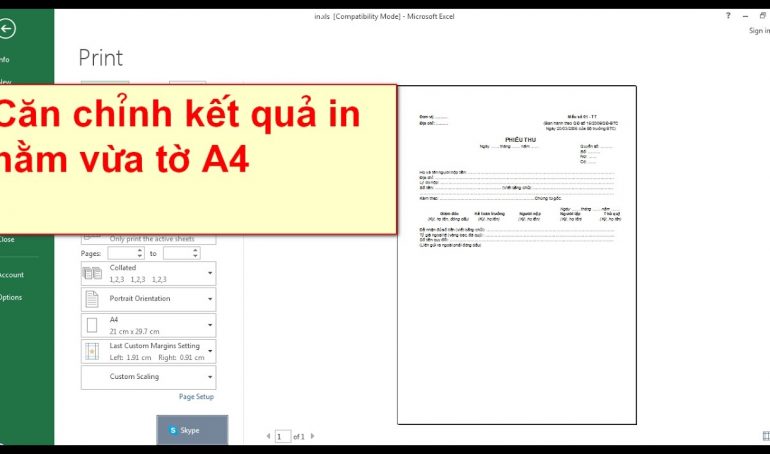Expand the Collated dropdown arrow
770x454 pixels.
[x=210, y=274]
